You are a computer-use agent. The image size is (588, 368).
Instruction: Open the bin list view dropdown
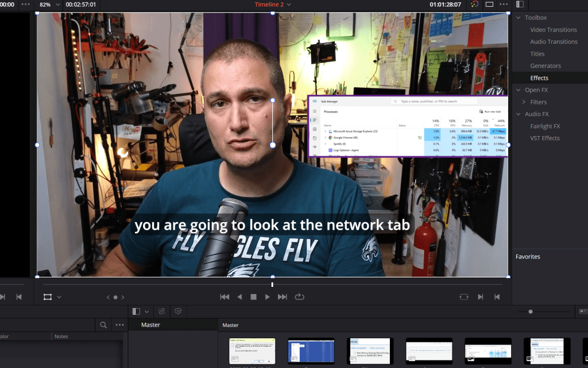click(x=146, y=311)
